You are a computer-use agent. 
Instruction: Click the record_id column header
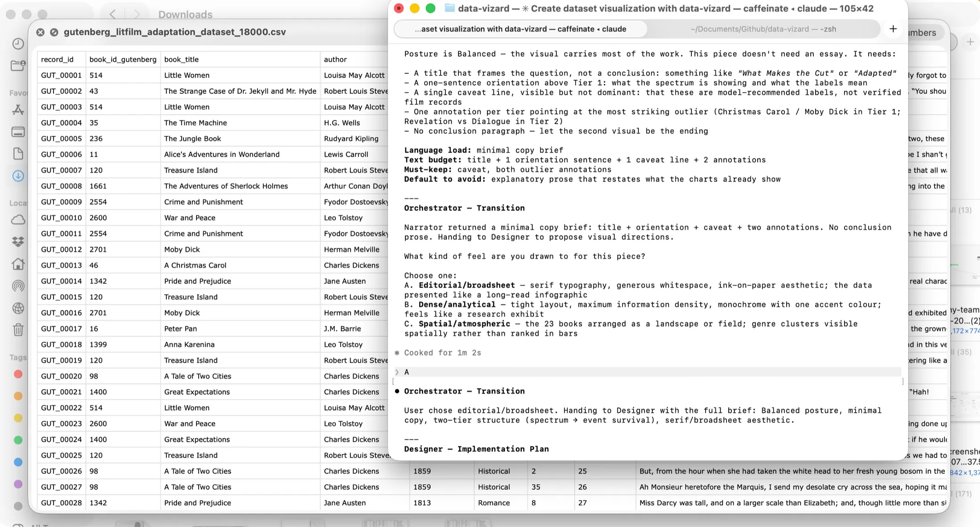coord(61,59)
